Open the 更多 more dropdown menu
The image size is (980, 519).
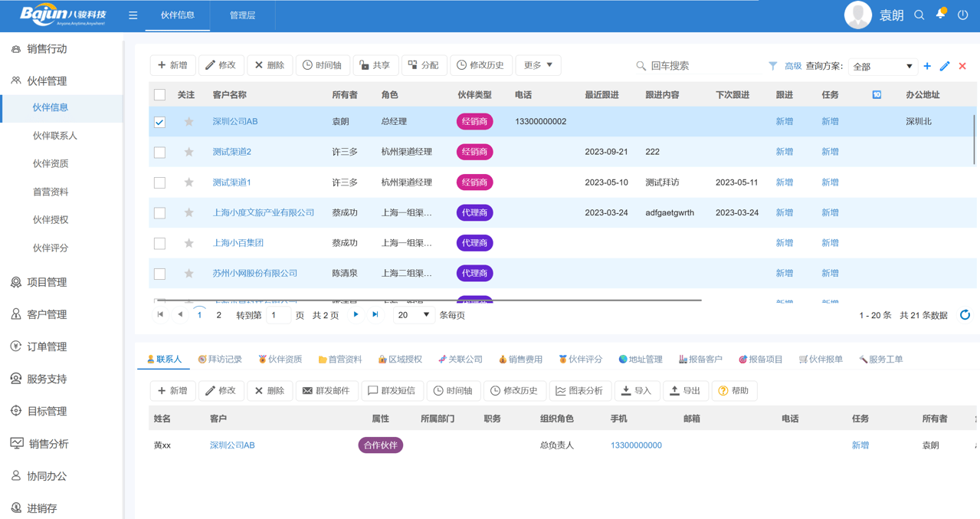tap(537, 65)
